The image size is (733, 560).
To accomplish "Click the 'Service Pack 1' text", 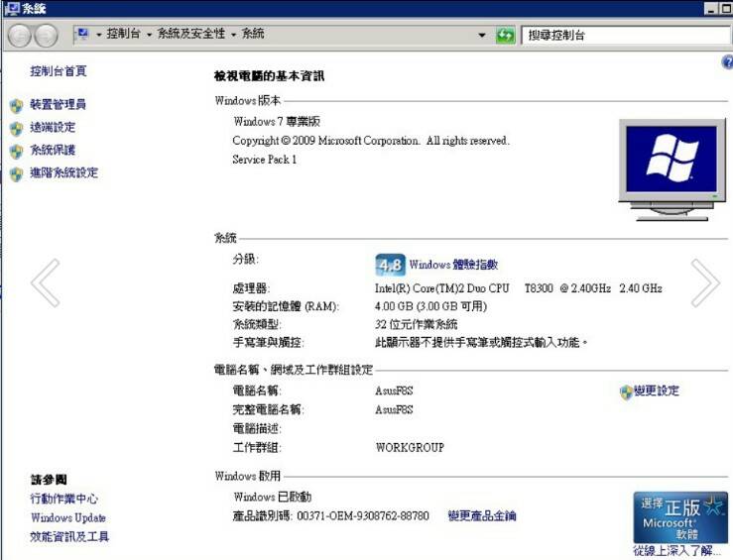I will tap(265, 160).
